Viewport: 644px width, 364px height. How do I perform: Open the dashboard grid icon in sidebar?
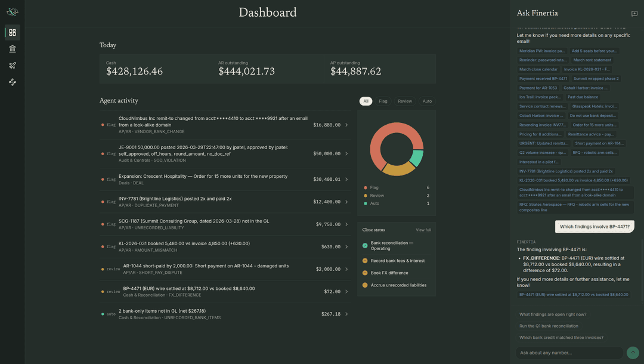[x=13, y=32]
